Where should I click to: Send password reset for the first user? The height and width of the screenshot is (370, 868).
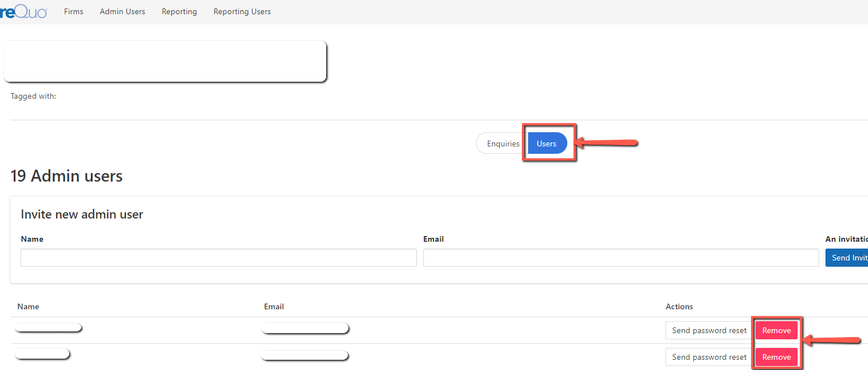click(709, 330)
